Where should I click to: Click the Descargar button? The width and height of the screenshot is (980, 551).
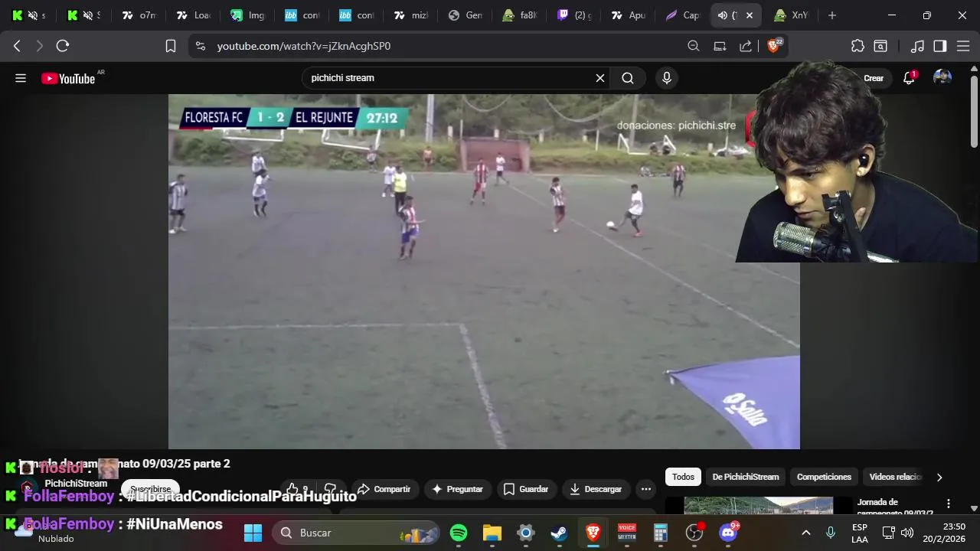596,489
